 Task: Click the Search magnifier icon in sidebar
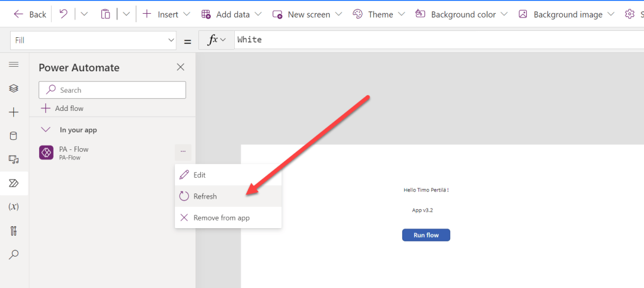14,255
